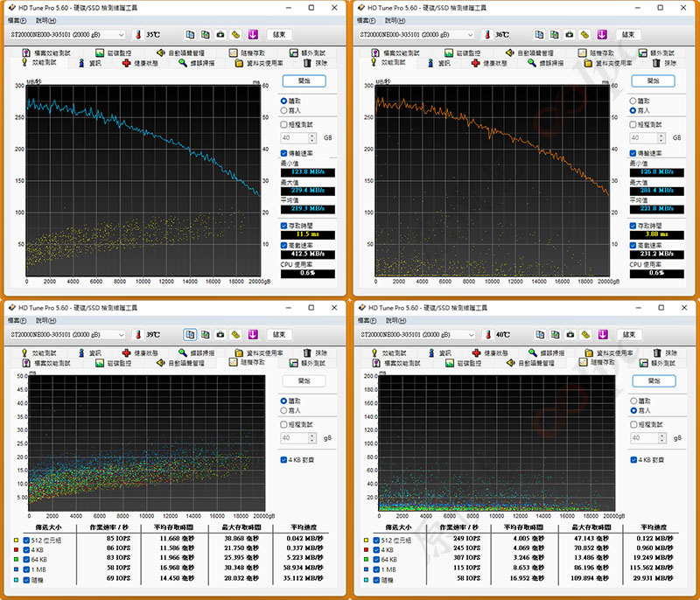Screen dimensions: 700x600
Task: Click the thermometer icon beside 35°C
Action: click(x=138, y=34)
